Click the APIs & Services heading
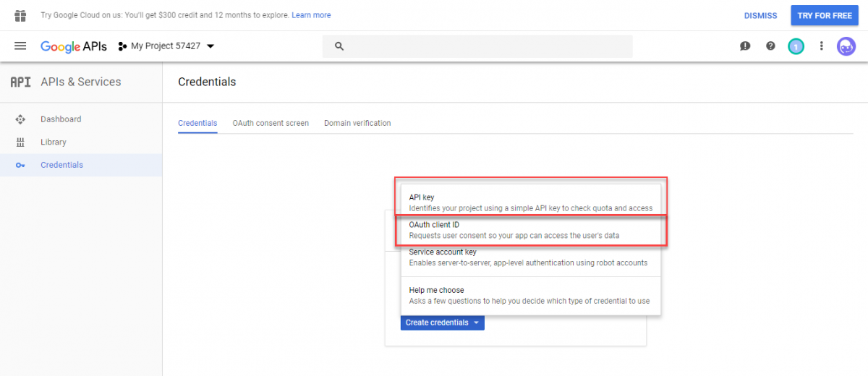 pos(81,82)
